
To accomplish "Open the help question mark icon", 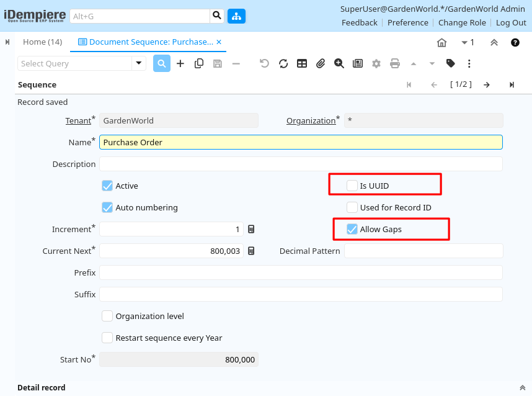I will (515, 42).
